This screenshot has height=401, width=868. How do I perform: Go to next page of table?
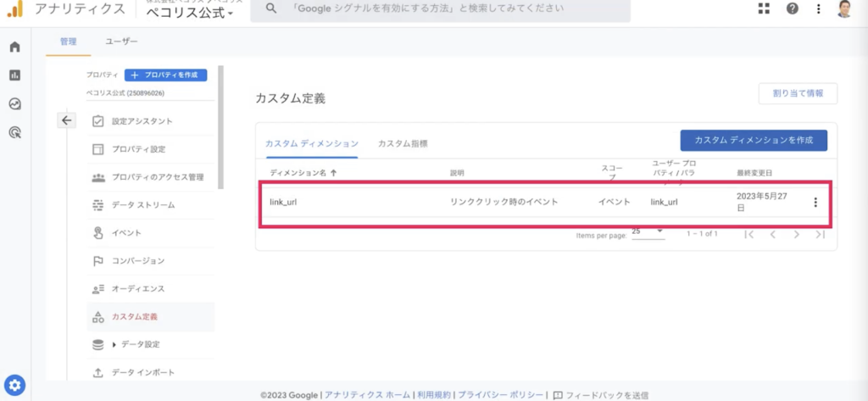[x=797, y=234]
